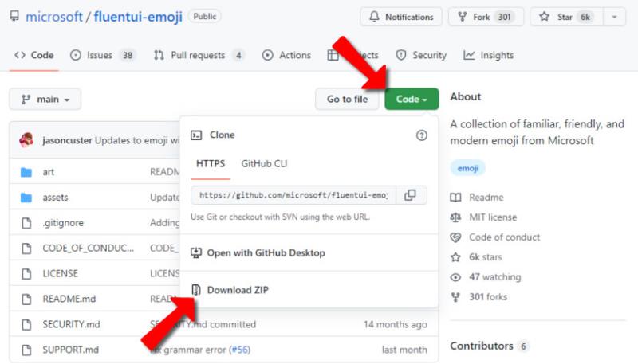This screenshot has height=364, width=638.
Task: Click the CODE_OF_CONDUCT file icon
Action: [26, 249]
